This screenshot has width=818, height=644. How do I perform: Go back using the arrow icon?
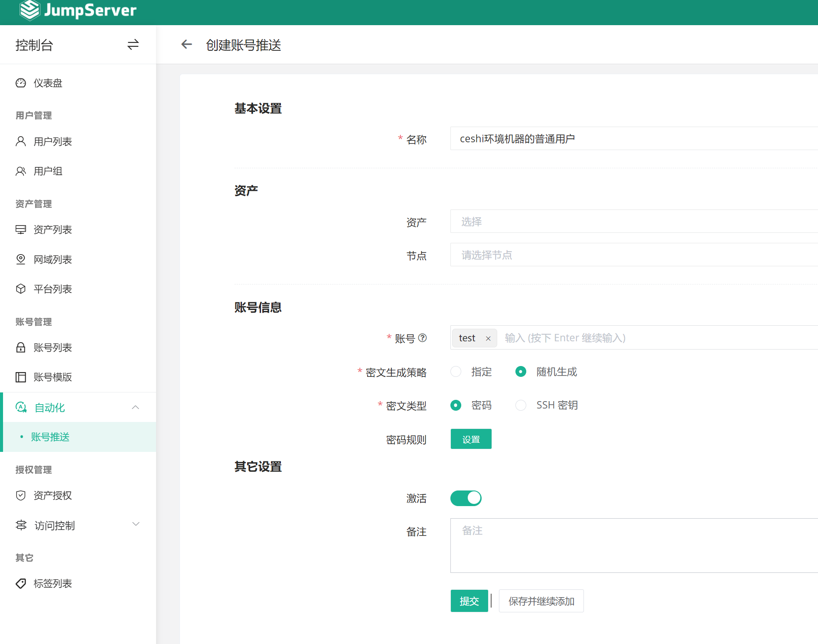coord(186,44)
